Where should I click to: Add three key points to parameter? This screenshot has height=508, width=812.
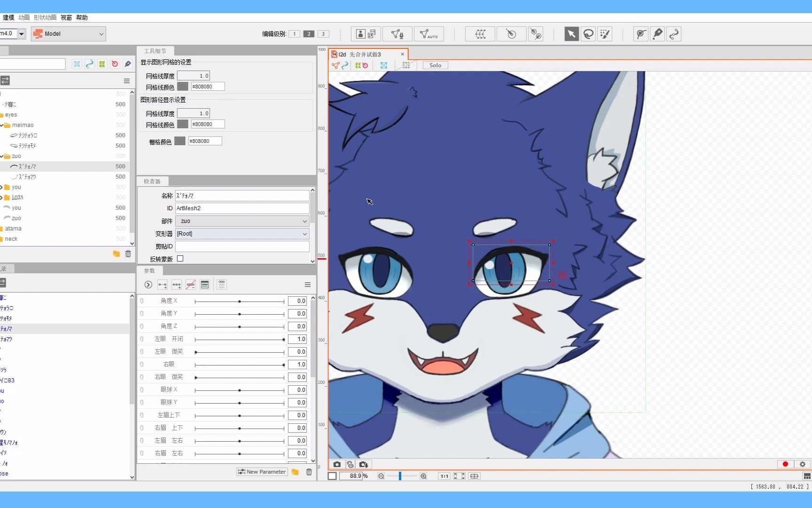[x=177, y=285]
